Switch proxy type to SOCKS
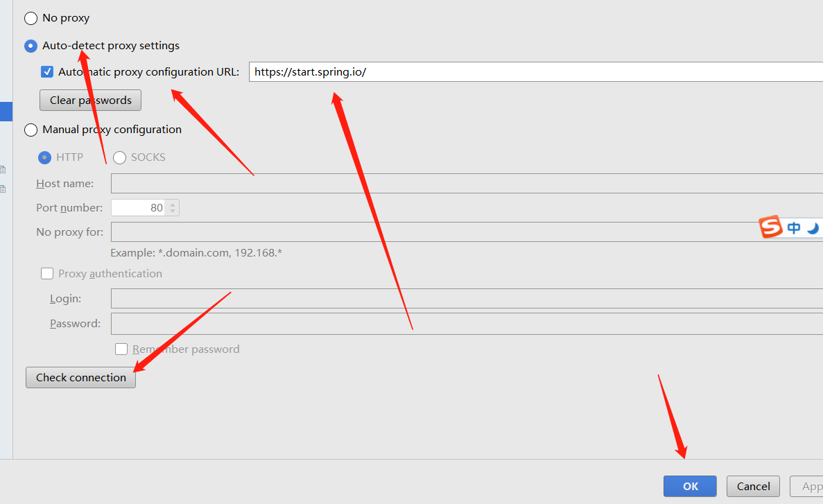This screenshot has height=504, width=823. 119,157
